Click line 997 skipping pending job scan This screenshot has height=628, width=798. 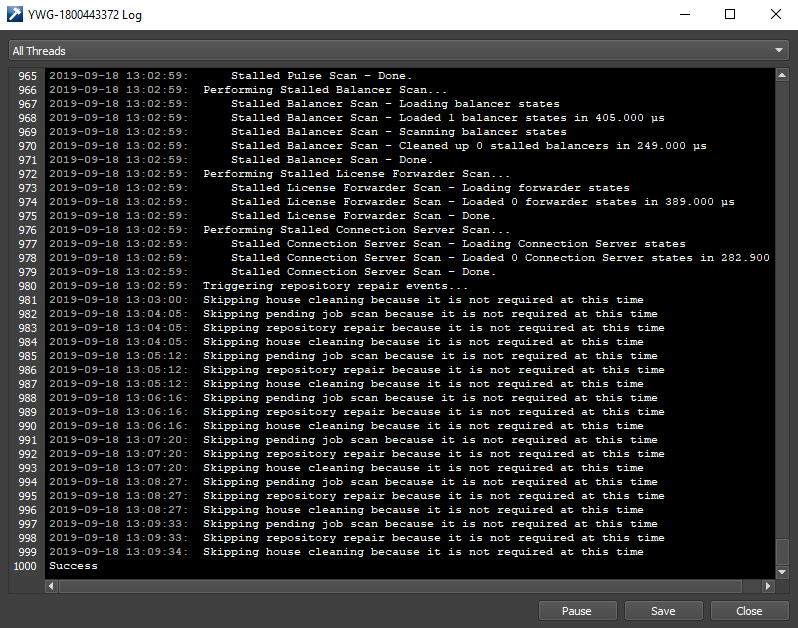click(353, 524)
